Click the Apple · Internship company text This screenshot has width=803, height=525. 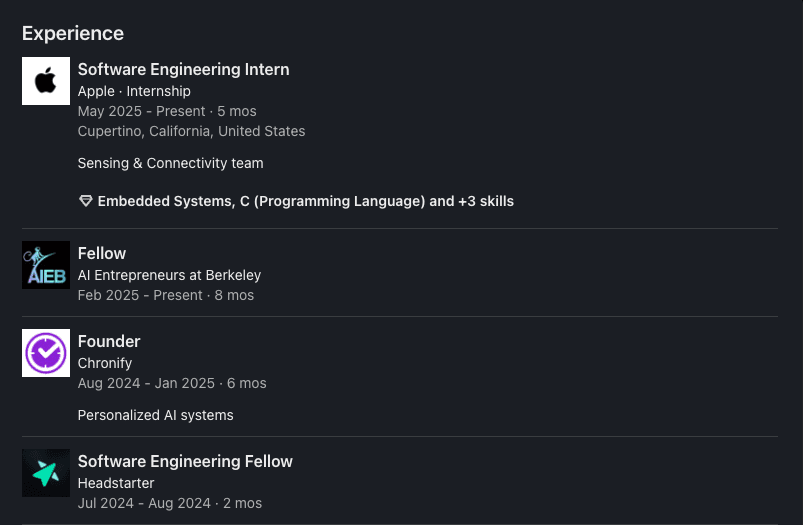pyautogui.click(x=134, y=91)
